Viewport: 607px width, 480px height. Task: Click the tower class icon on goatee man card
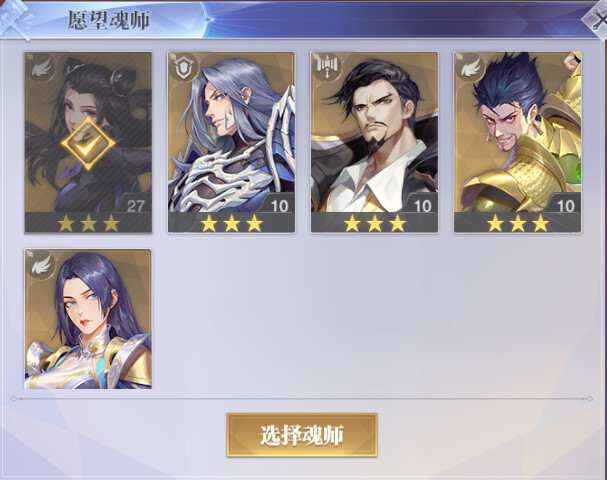click(x=328, y=67)
